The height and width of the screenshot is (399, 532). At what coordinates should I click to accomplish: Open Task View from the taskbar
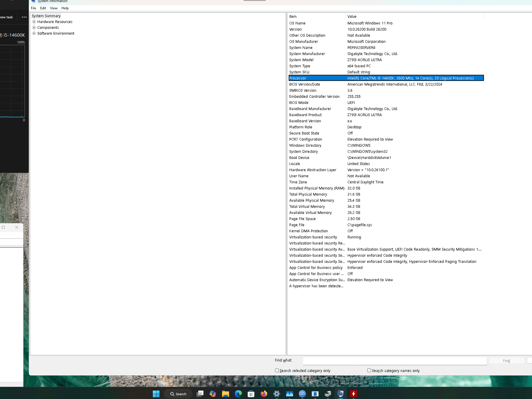click(x=200, y=394)
